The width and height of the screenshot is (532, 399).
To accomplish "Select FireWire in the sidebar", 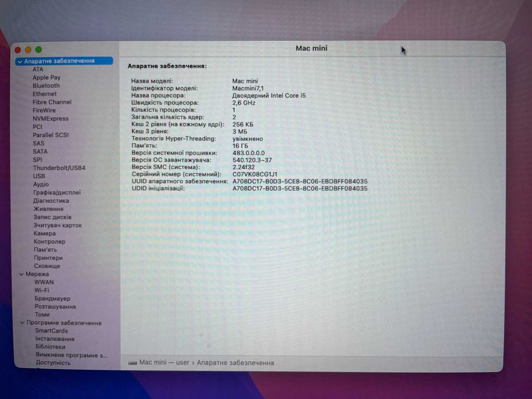I will (x=44, y=110).
